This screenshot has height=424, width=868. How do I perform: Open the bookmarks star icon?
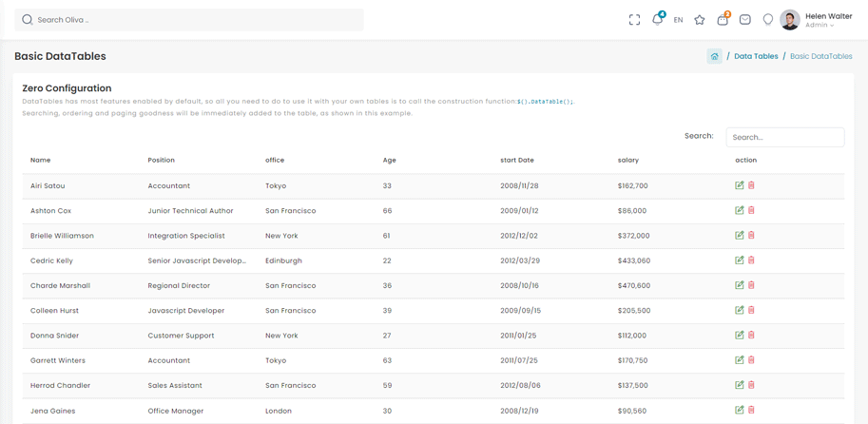click(x=700, y=20)
